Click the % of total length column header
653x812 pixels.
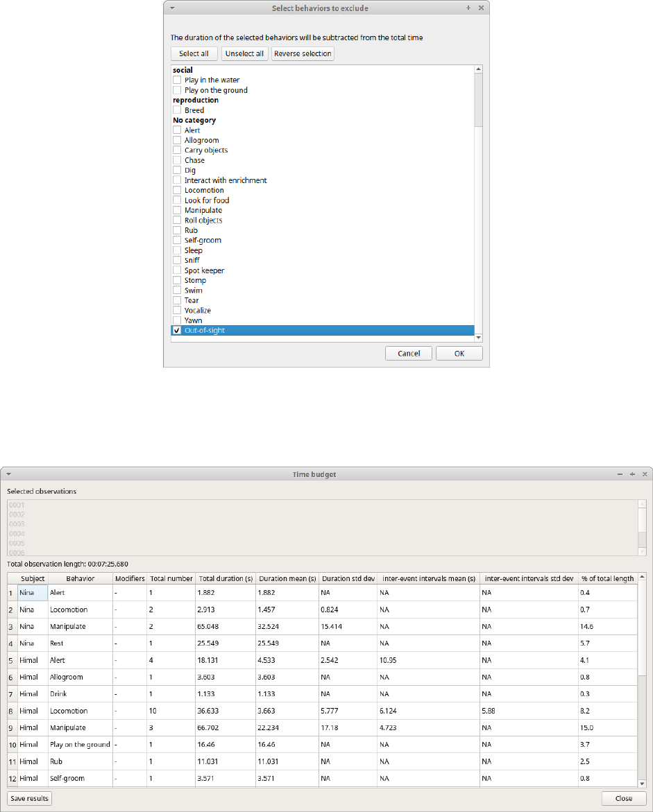point(607,578)
